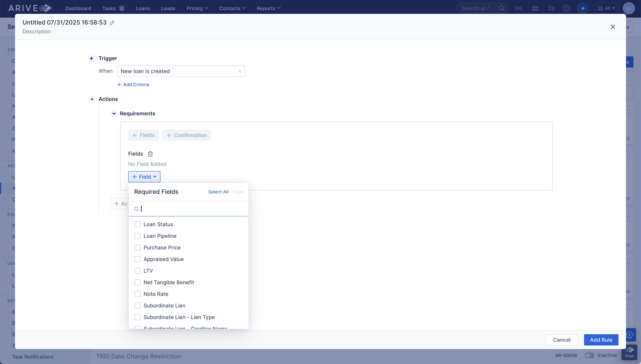Open the Field dropdown under Requirements
The image size is (641, 364).
(x=144, y=177)
